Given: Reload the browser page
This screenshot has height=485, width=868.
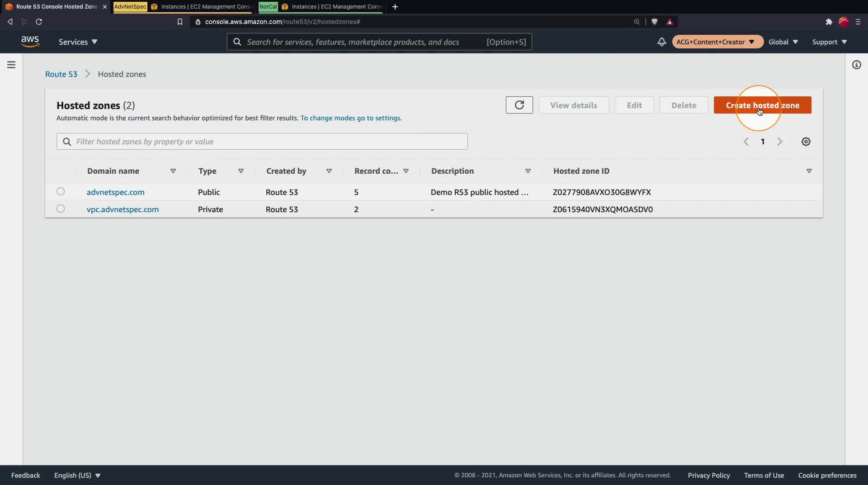Looking at the screenshot, I should coord(39,22).
